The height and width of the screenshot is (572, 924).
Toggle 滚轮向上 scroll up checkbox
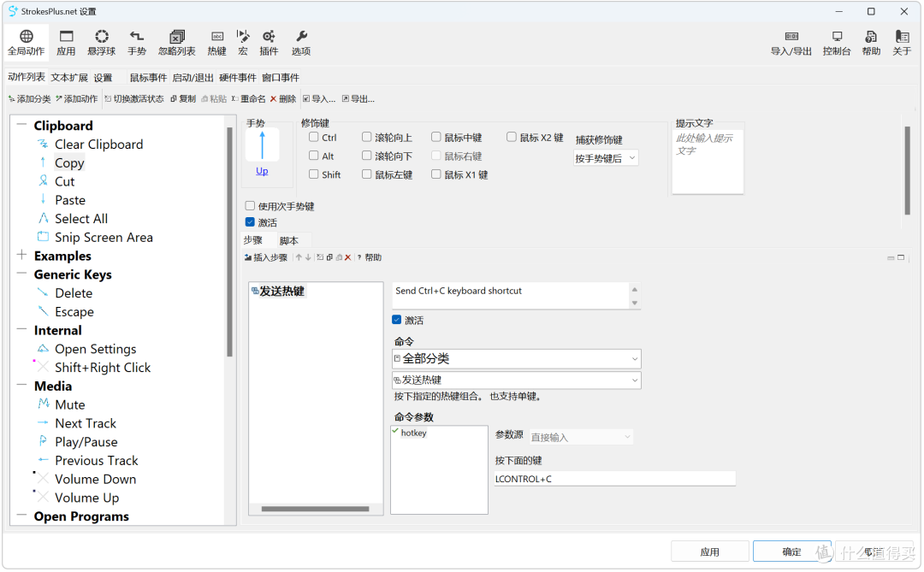tap(366, 138)
